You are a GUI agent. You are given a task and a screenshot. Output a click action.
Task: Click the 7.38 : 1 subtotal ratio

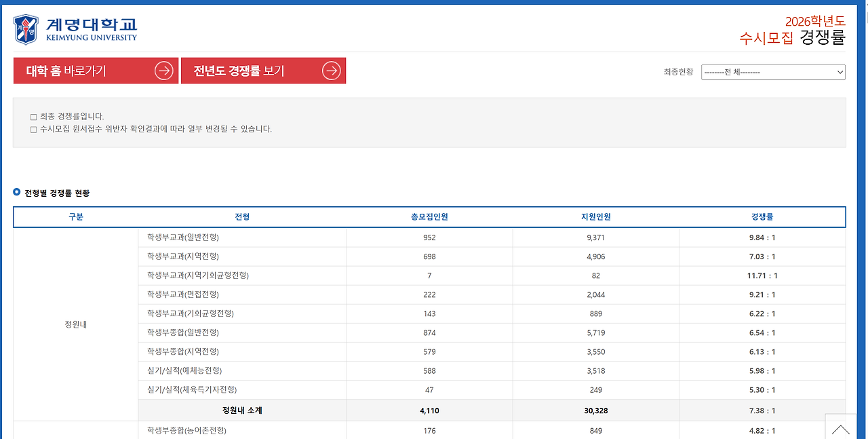click(x=762, y=411)
